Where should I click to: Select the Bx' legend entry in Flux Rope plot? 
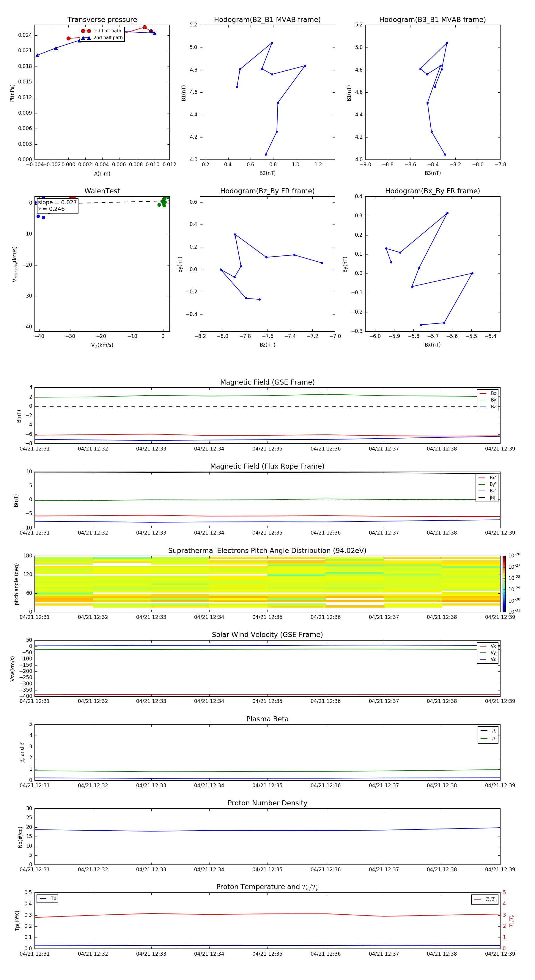pyautogui.click(x=487, y=478)
